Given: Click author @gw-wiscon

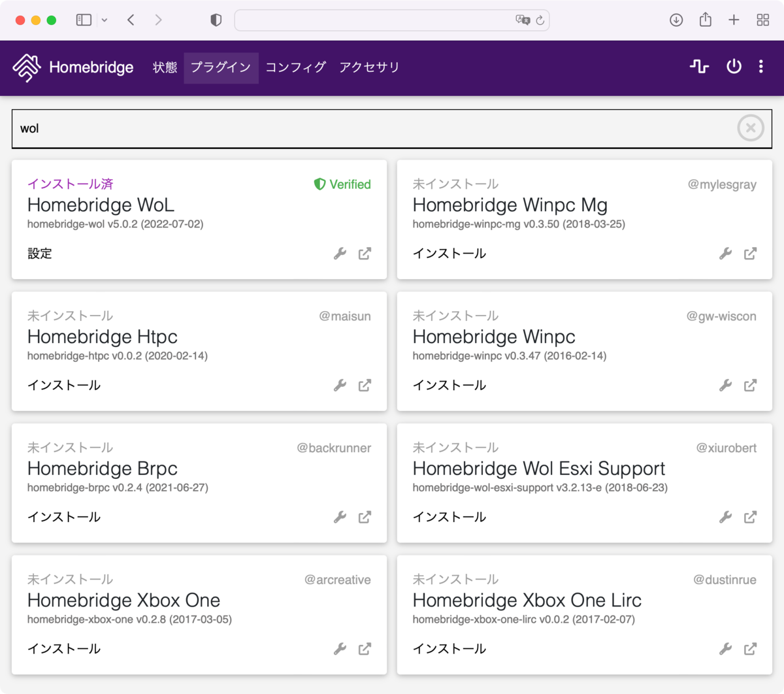Looking at the screenshot, I should click(721, 316).
